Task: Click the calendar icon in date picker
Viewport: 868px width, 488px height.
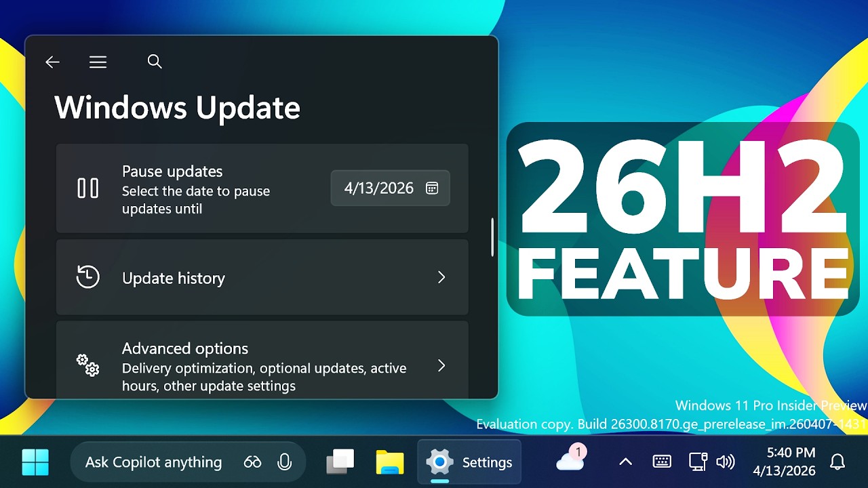Action: click(432, 188)
